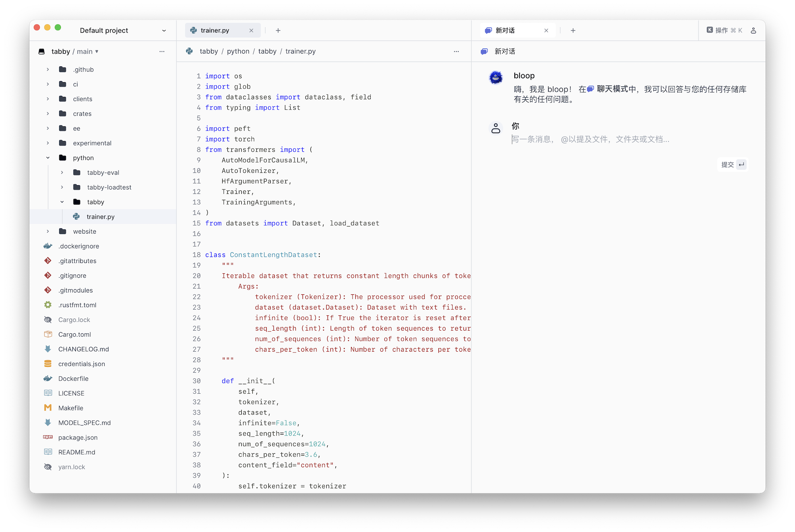Expand the tabby-eval folder
Image resolution: width=795 pixels, height=532 pixels.
[62, 172]
